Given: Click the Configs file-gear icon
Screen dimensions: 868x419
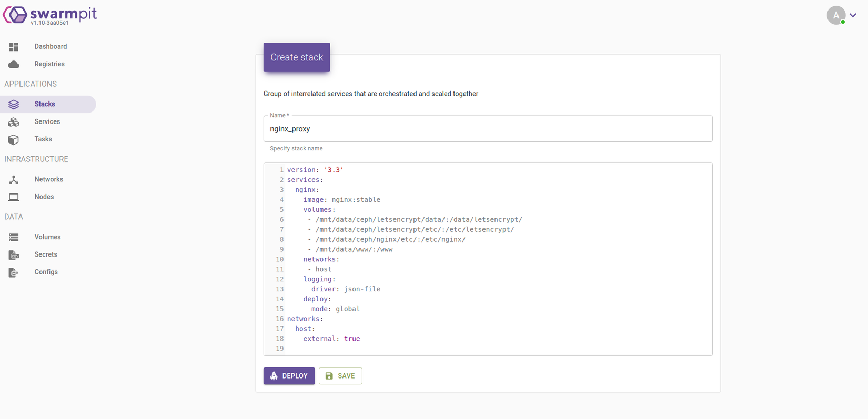Looking at the screenshot, I should point(14,272).
